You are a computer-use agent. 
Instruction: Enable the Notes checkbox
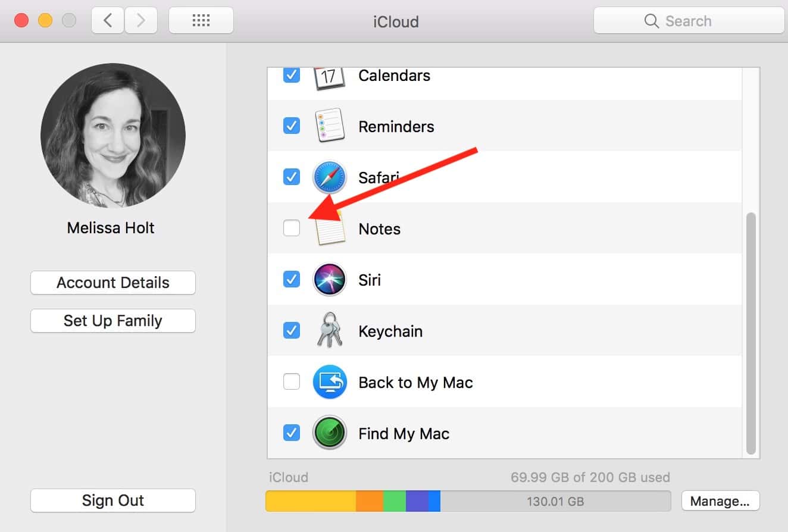291,228
